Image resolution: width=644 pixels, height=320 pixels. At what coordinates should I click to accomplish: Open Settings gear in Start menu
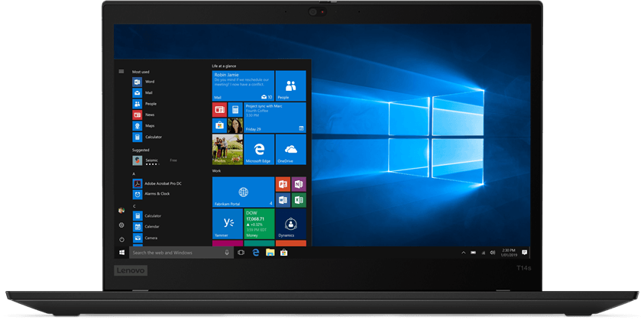[121, 225]
